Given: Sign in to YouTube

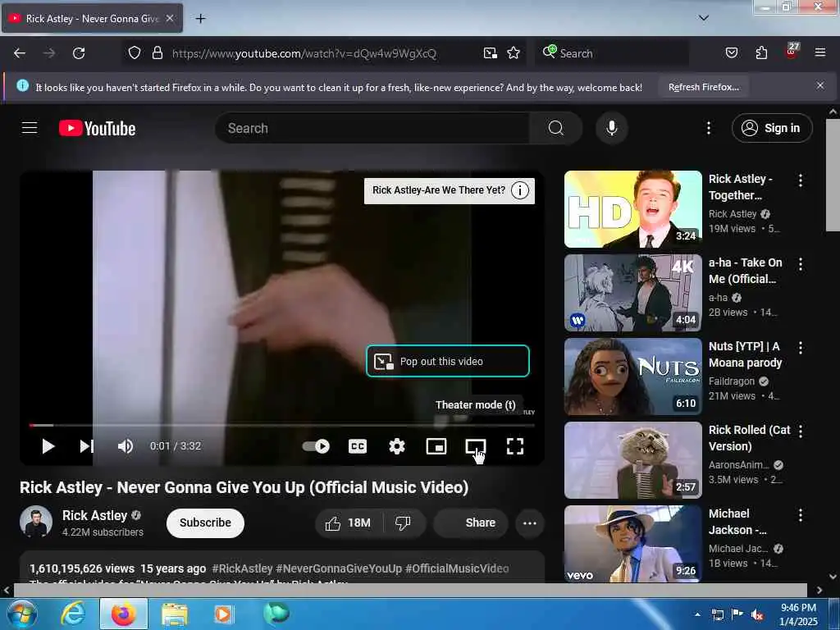Looking at the screenshot, I should (772, 128).
